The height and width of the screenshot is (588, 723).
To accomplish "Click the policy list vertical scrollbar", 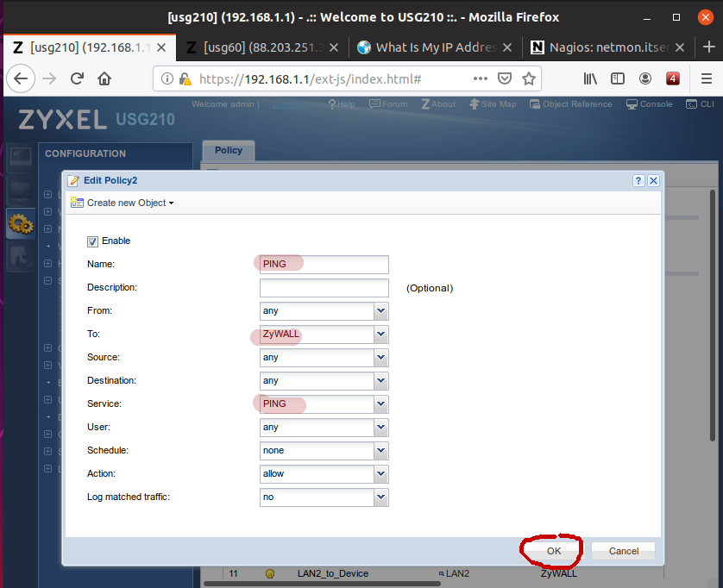I will (x=713, y=316).
